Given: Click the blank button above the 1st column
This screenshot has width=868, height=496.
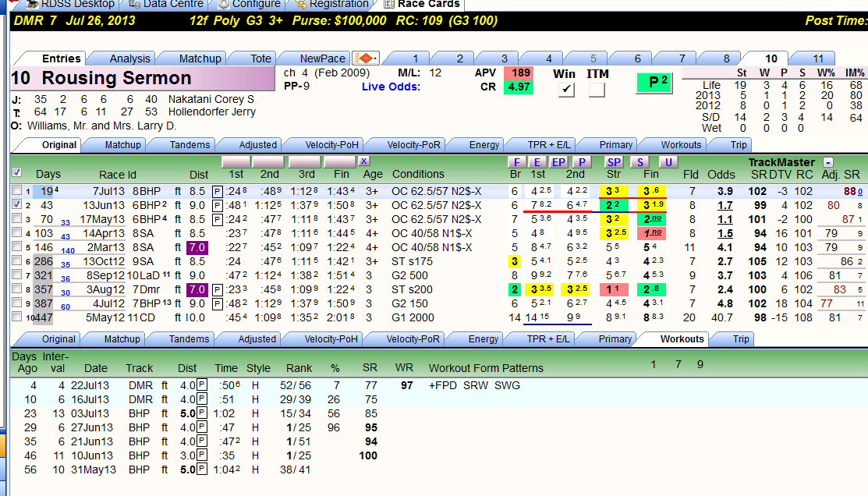Looking at the screenshot, I should coord(236,161).
